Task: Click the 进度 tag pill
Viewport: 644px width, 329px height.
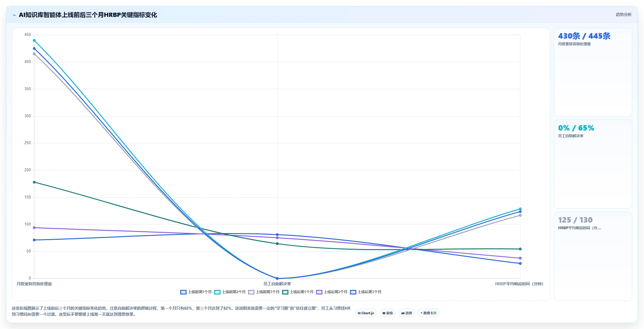Action: pos(407,313)
